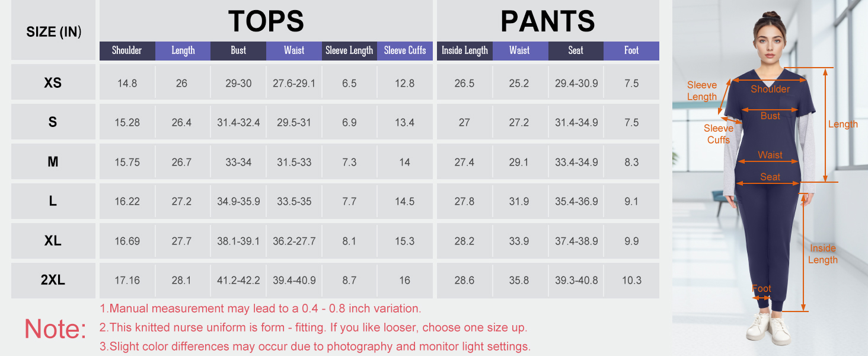Viewport: 868px width, 356px height.
Task: Select the Sleeve Length column header
Action: (x=349, y=50)
